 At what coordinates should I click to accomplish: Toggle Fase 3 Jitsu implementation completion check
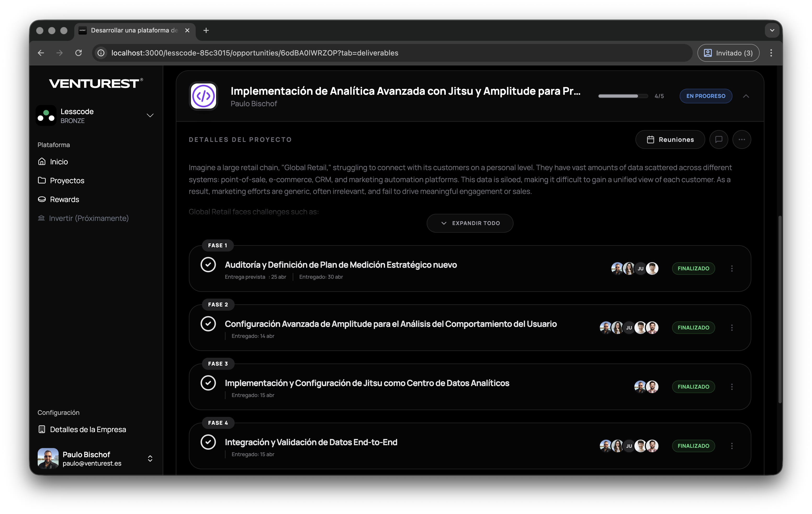[208, 383]
